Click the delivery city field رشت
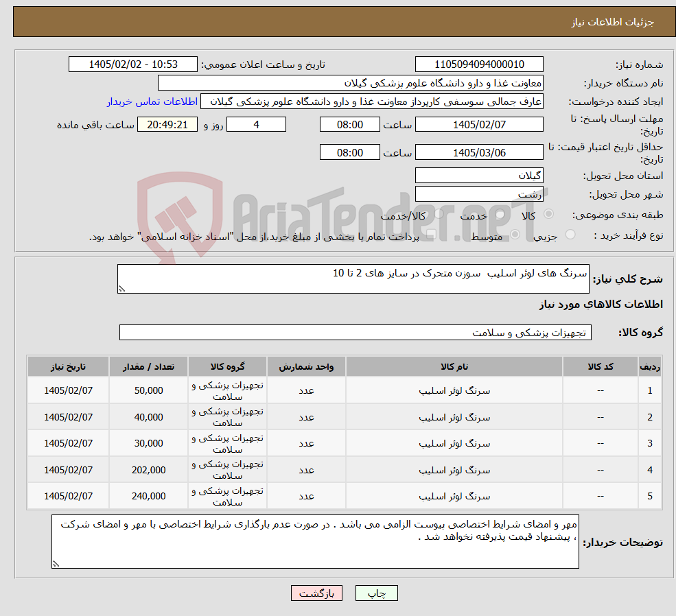The height and width of the screenshot is (616, 676). pos(479,194)
